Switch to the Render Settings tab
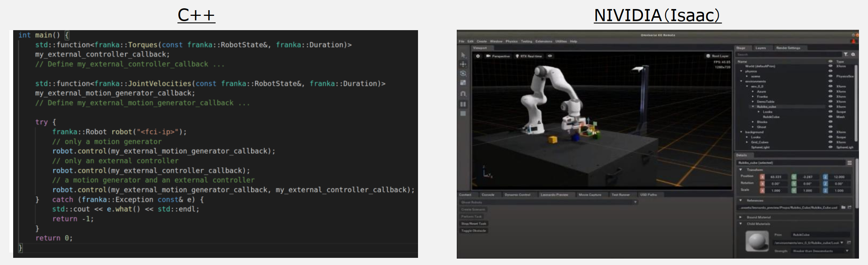 [788, 48]
